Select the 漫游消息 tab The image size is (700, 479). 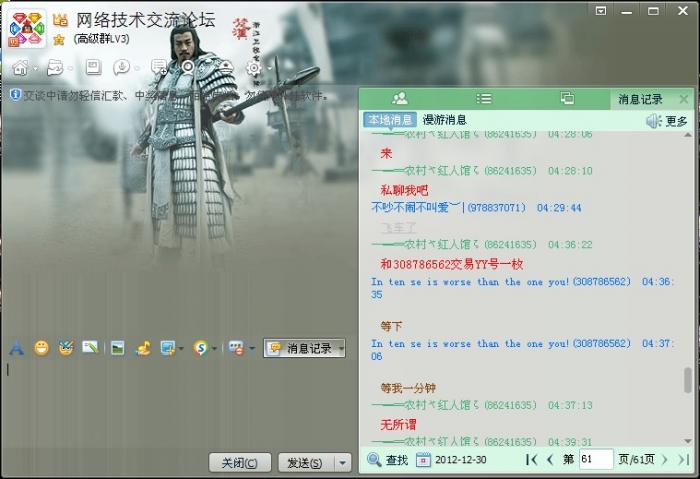(444, 120)
